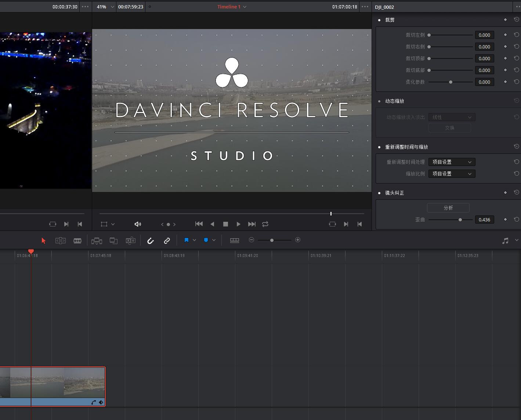The image size is (521, 420).
Task: Click match frame icon in timeline viewer
Action: click(332, 224)
